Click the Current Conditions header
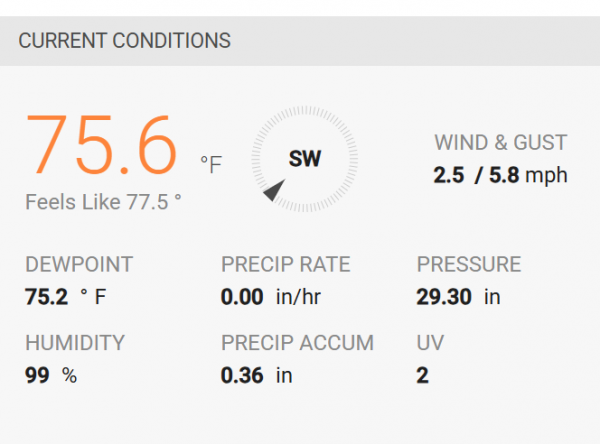Viewport: 600px width, 444px height. point(125,41)
